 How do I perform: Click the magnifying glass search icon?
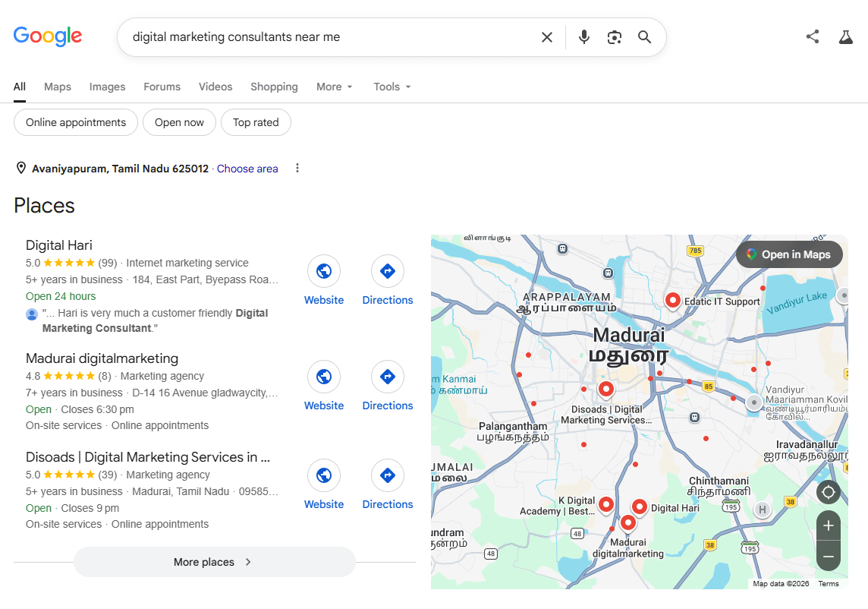coord(644,37)
